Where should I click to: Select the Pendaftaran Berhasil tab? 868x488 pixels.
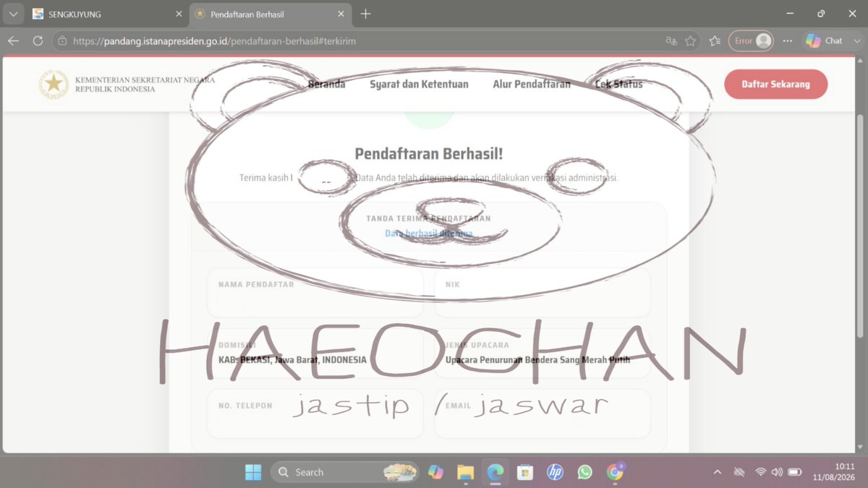[x=271, y=14]
